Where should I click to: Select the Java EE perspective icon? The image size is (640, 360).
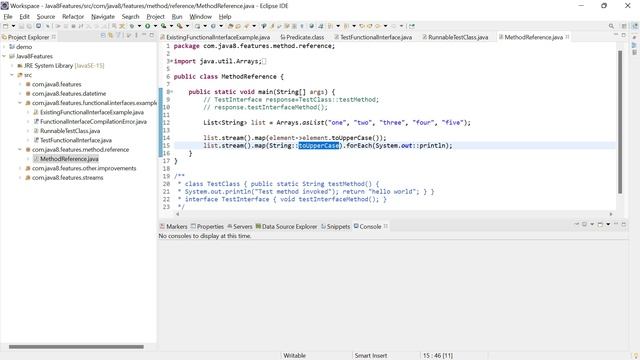(635, 26)
